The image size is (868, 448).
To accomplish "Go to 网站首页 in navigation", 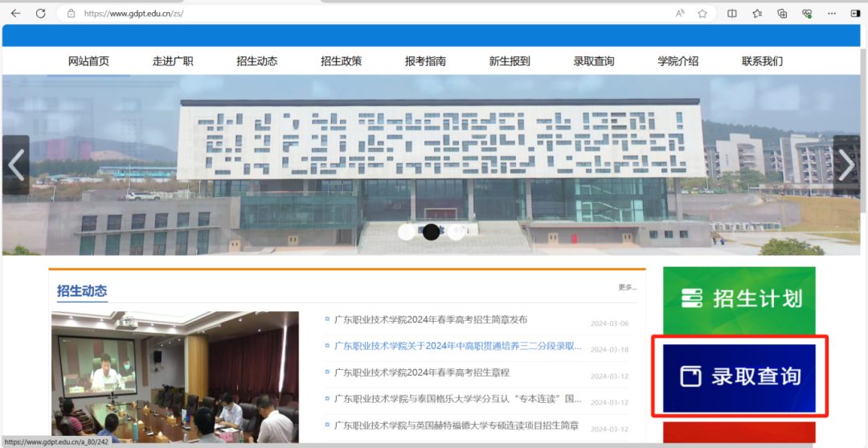I will pos(88,61).
